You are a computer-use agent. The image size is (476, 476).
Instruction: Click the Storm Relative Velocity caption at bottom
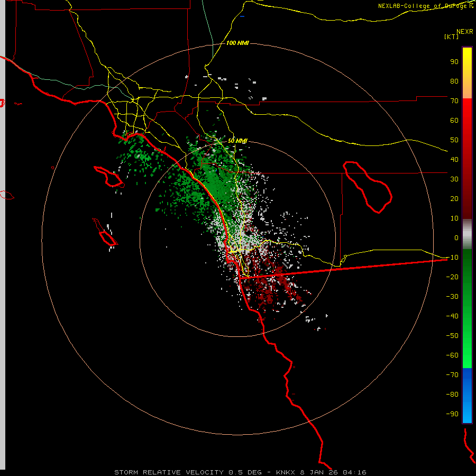tap(240, 472)
